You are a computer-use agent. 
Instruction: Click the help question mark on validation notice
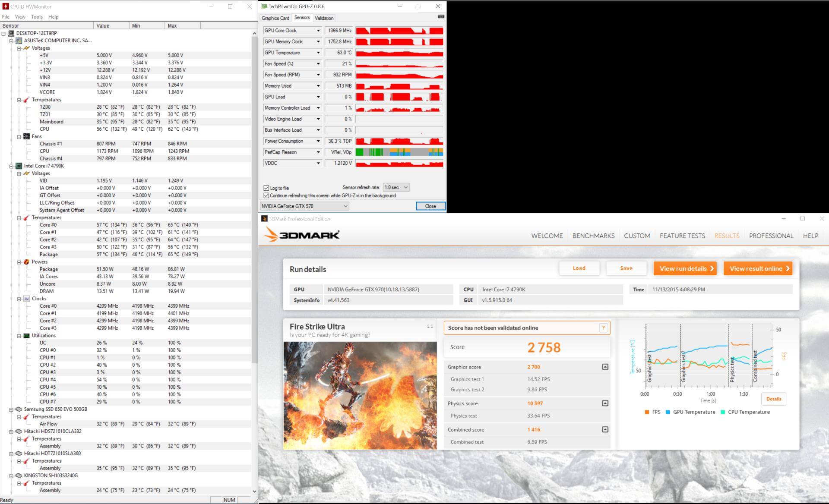603,328
